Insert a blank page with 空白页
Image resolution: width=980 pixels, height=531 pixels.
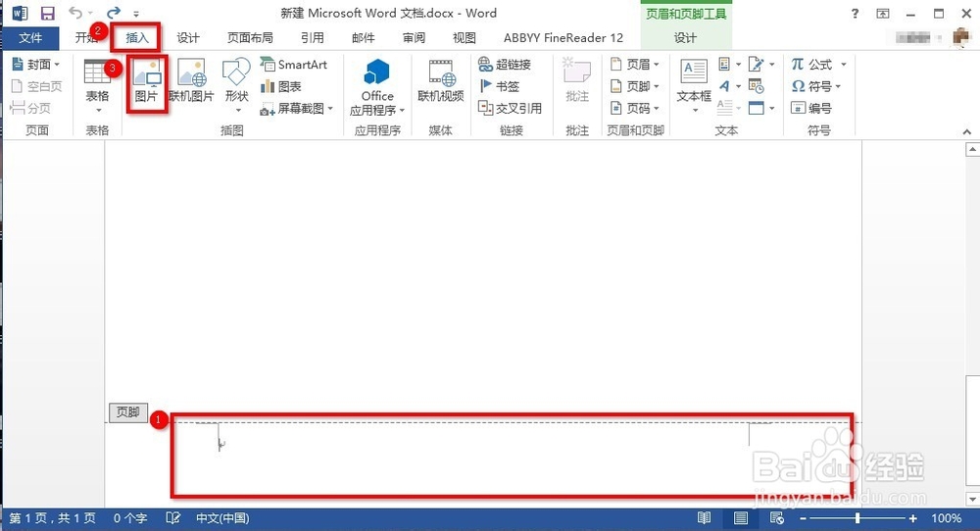pyautogui.click(x=37, y=86)
